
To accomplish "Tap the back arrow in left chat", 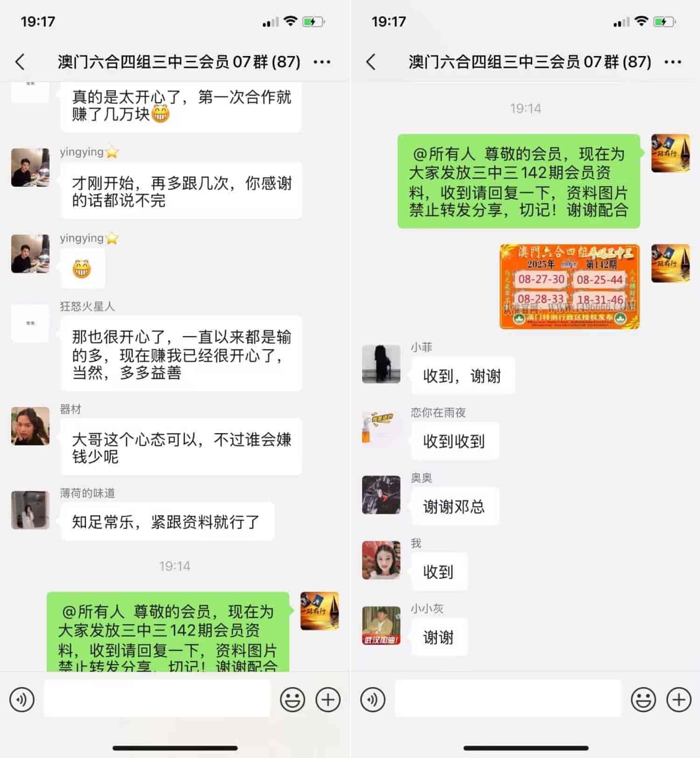I will point(20,62).
